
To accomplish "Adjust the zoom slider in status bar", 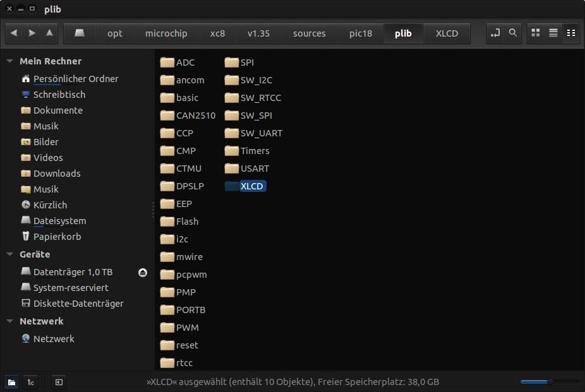I will point(550,381).
